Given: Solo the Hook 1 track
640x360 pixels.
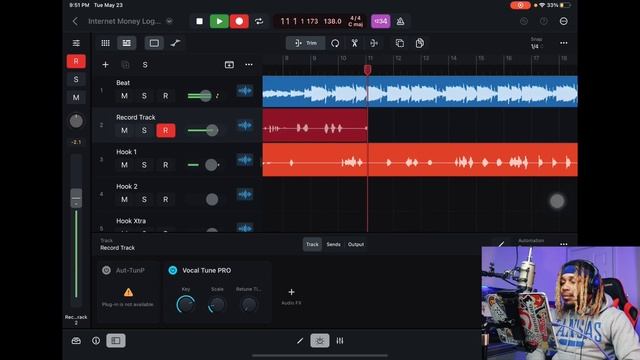Looking at the screenshot, I should (144, 165).
